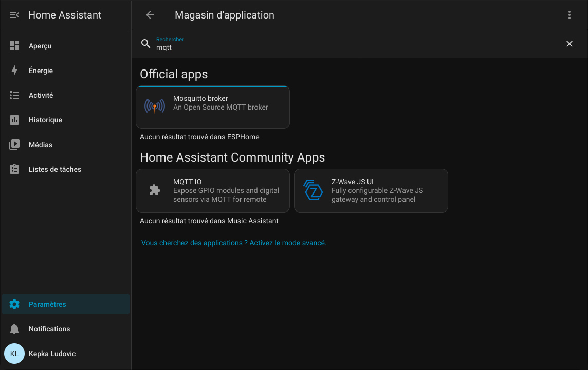The image size is (588, 370).
Task: Go to Aperçu in the sidebar
Action: tap(40, 46)
